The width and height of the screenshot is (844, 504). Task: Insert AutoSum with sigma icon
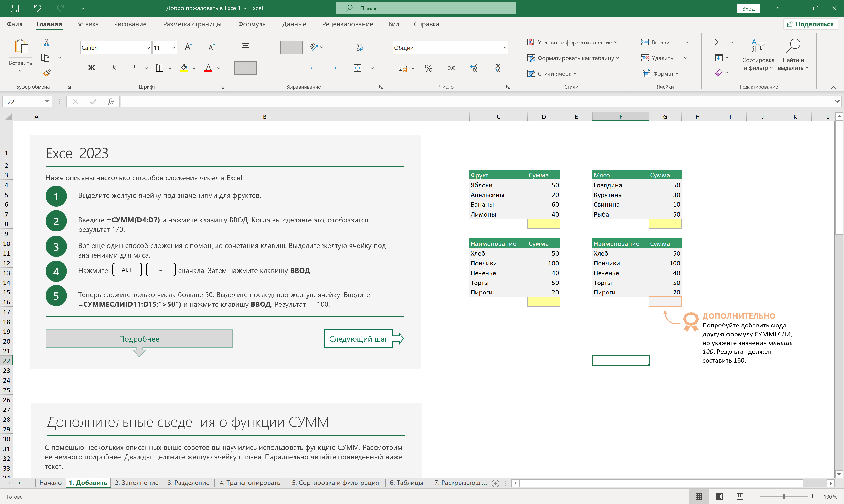[717, 42]
